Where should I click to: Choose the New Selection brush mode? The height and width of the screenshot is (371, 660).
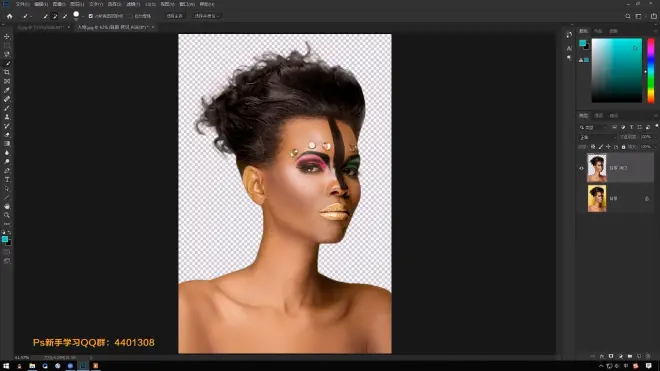click(45, 16)
